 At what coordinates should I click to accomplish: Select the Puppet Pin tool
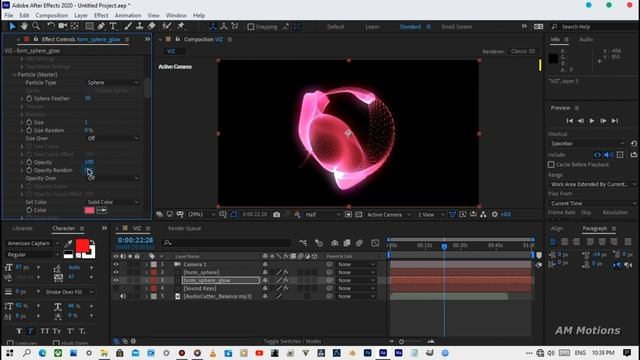(180, 27)
